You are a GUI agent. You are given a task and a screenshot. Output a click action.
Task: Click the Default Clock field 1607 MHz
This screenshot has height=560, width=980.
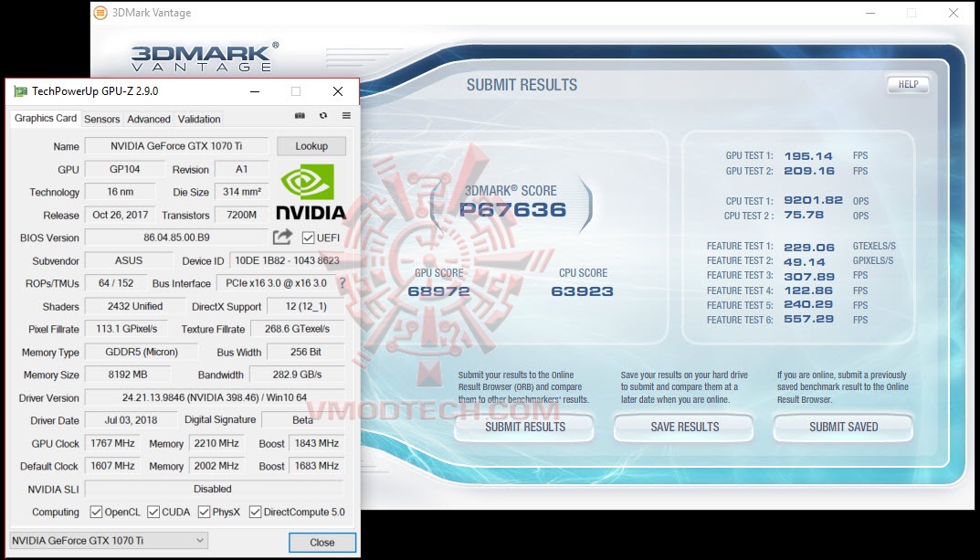pyautogui.click(x=112, y=466)
